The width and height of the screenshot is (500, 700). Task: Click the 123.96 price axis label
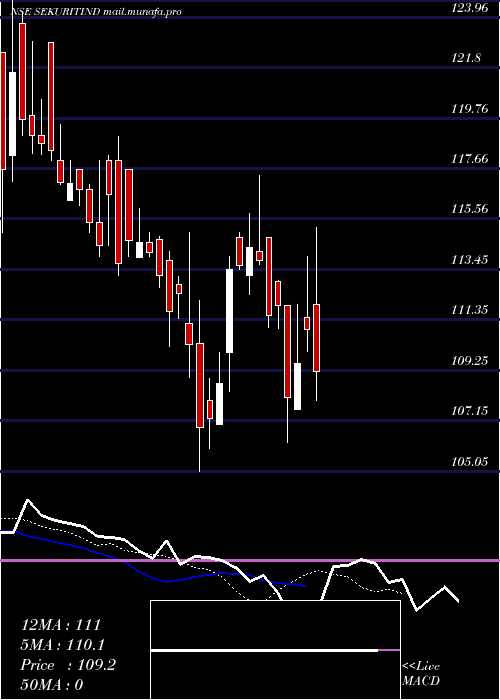[x=470, y=7]
